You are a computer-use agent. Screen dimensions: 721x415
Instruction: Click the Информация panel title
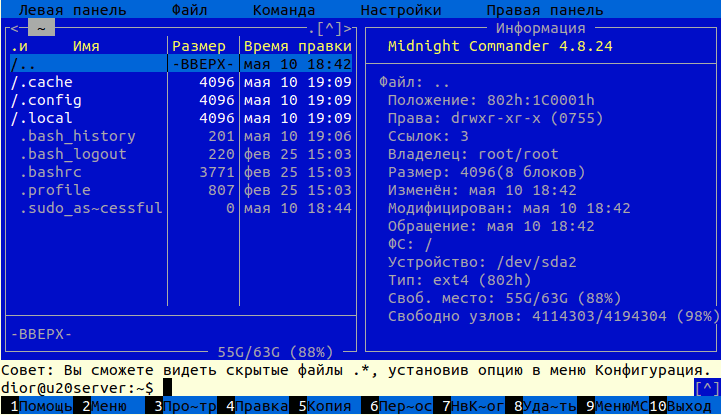540,28
